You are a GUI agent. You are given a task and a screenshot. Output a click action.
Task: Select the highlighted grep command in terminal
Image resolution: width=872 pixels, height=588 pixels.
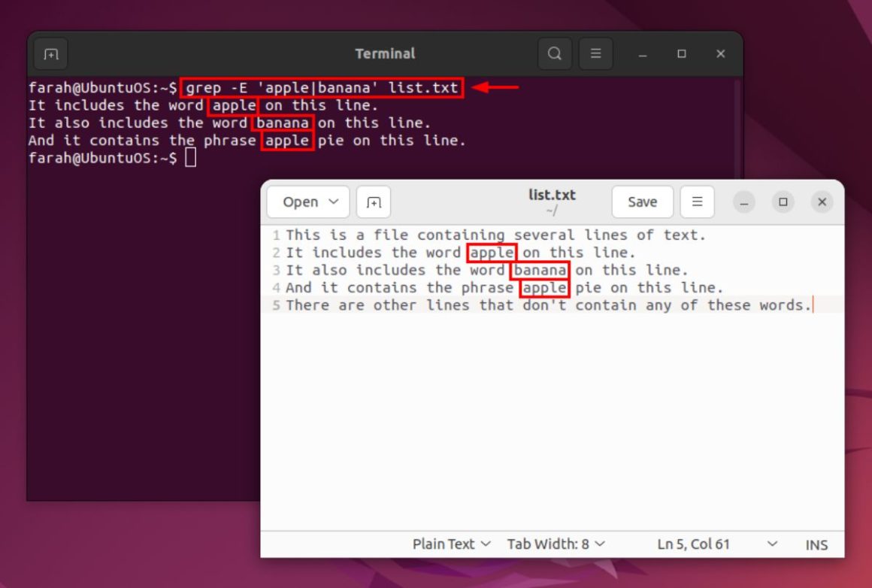point(323,87)
